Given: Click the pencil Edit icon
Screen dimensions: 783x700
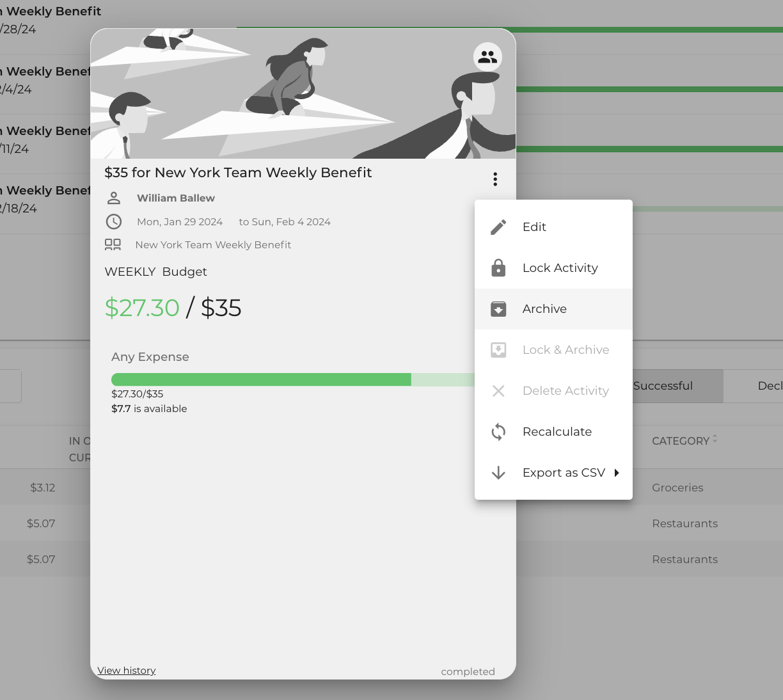Looking at the screenshot, I should pos(498,227).
